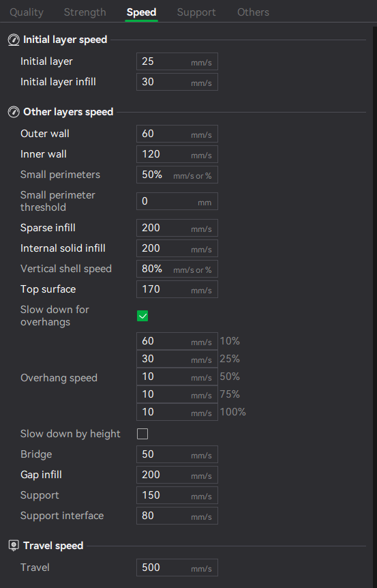377x588 pixels.
Task: Go to the Support tab
Action: (196, 12)
